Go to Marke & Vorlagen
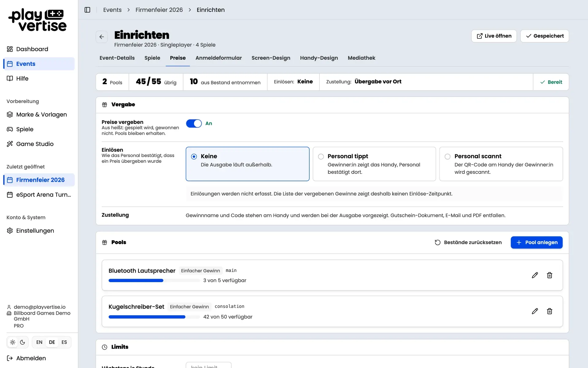The height and width of the screenshot is (368, 588). click(x=39, y=114)
